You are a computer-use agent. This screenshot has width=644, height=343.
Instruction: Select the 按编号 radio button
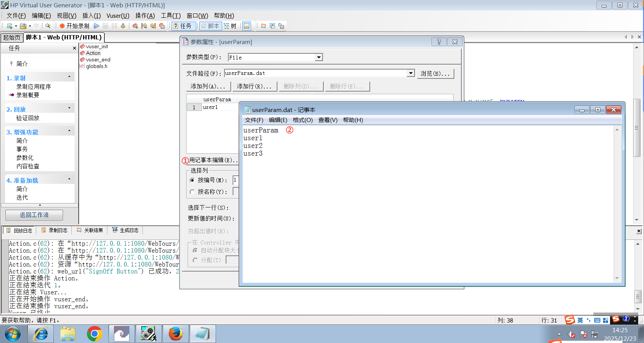point(192,180)
